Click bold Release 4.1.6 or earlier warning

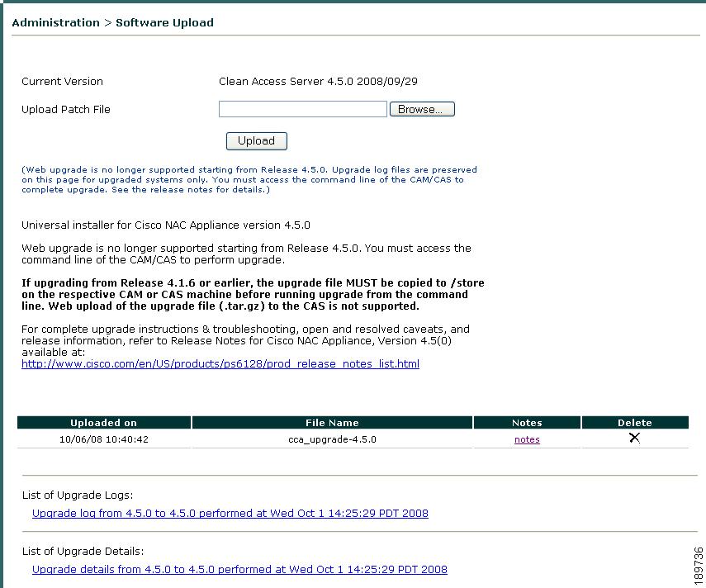(253, 295)
